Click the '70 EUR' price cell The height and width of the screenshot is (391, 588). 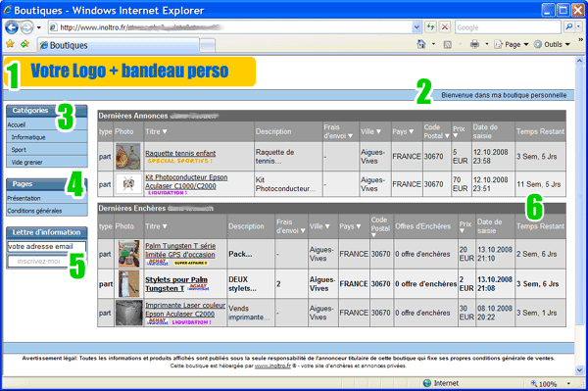click(x=461, y=184)
